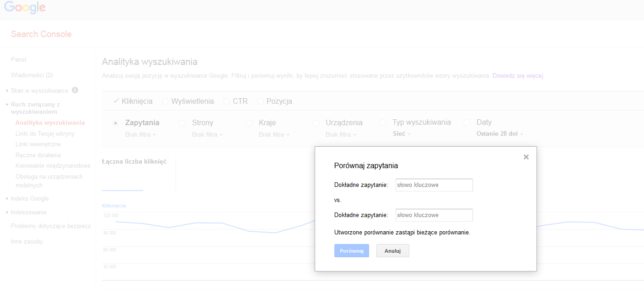Select the Urządzenia radio button
644x292 pixels.
tap(316, 123)
